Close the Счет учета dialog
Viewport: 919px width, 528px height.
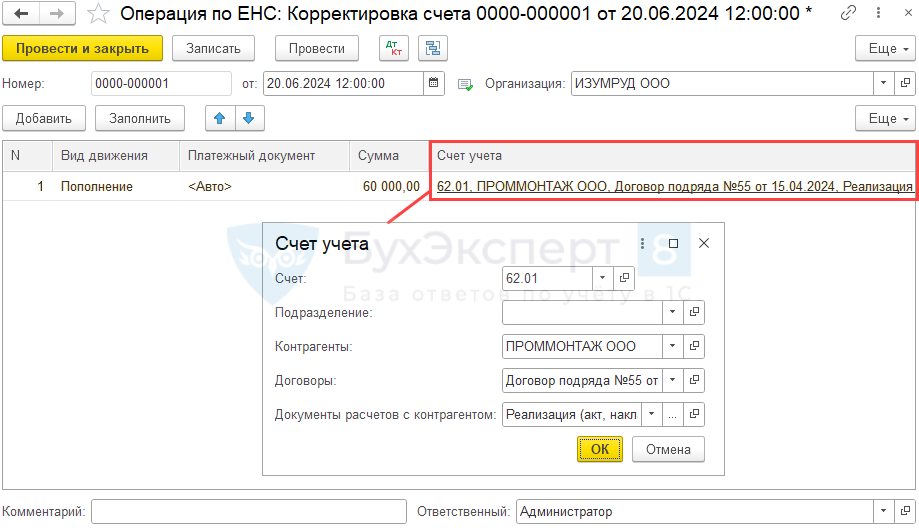point(704,243)
